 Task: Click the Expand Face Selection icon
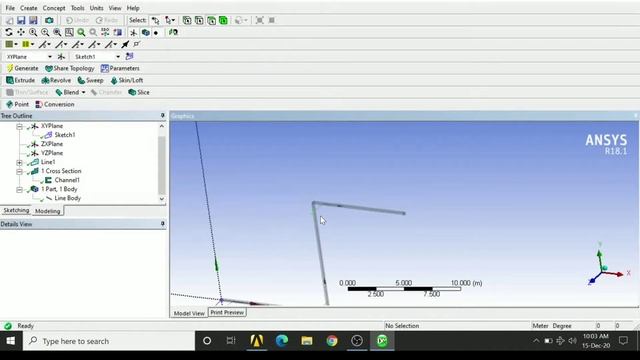click(260, 20)
